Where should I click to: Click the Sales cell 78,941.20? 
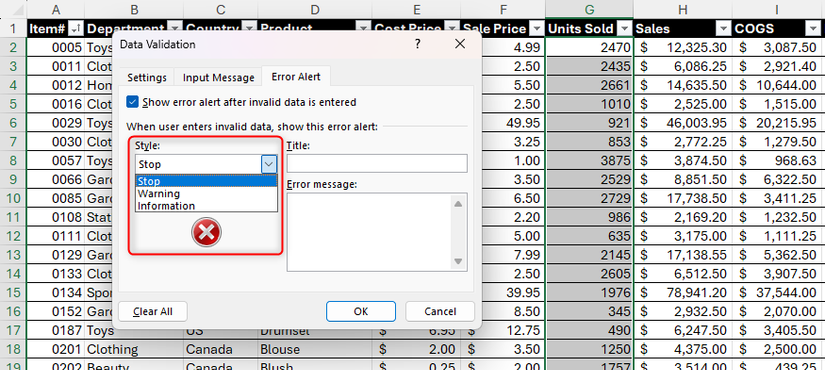pyautogui.click(x=682, y=292)
